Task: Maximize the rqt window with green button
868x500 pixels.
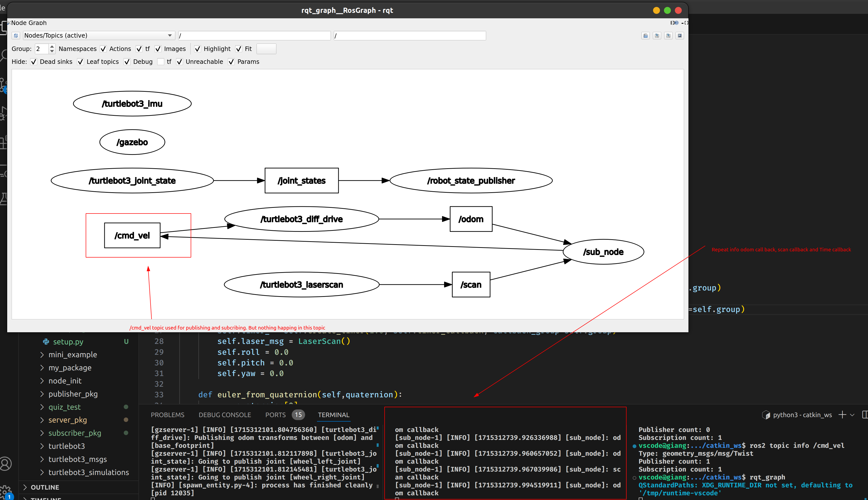Action: coord(667,10)
